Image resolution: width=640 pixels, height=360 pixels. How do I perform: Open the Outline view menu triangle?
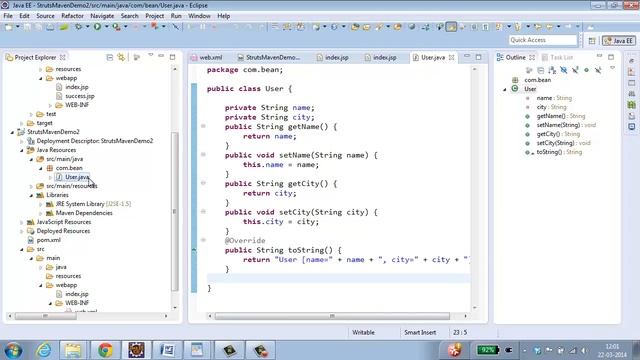point(612,68)
